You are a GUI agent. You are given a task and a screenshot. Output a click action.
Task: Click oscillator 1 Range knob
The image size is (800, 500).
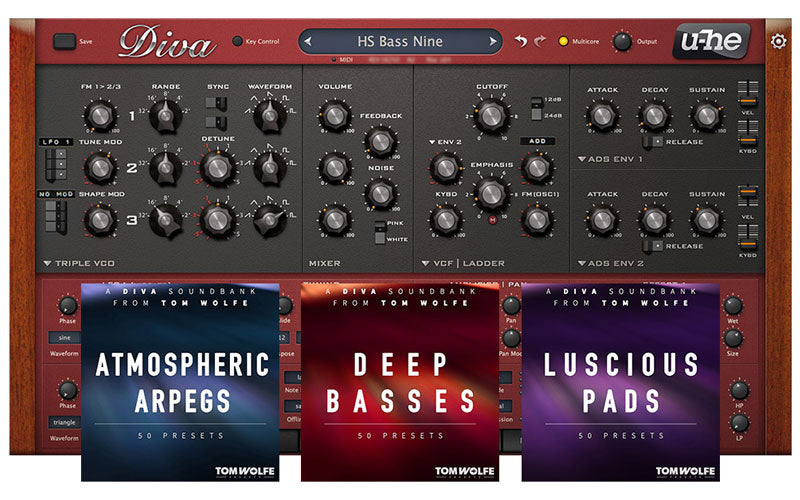tap(165, 116)
